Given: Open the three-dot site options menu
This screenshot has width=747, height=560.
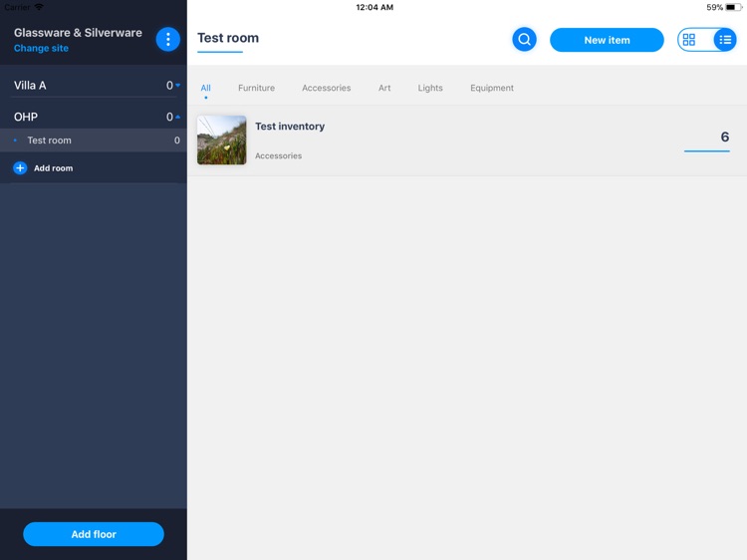Looking at the screenshot, I should (167, 39).
